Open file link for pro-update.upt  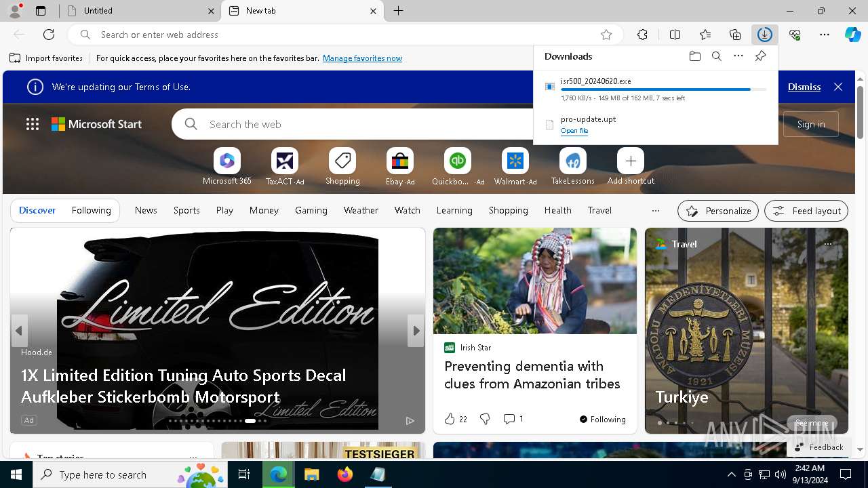click(x=574, y=131)
